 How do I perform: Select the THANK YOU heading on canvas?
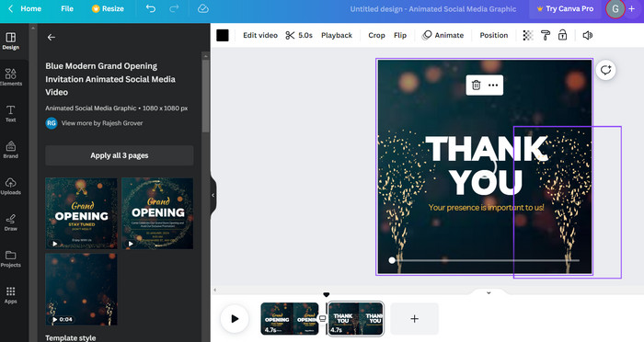(x=487, y=165)
